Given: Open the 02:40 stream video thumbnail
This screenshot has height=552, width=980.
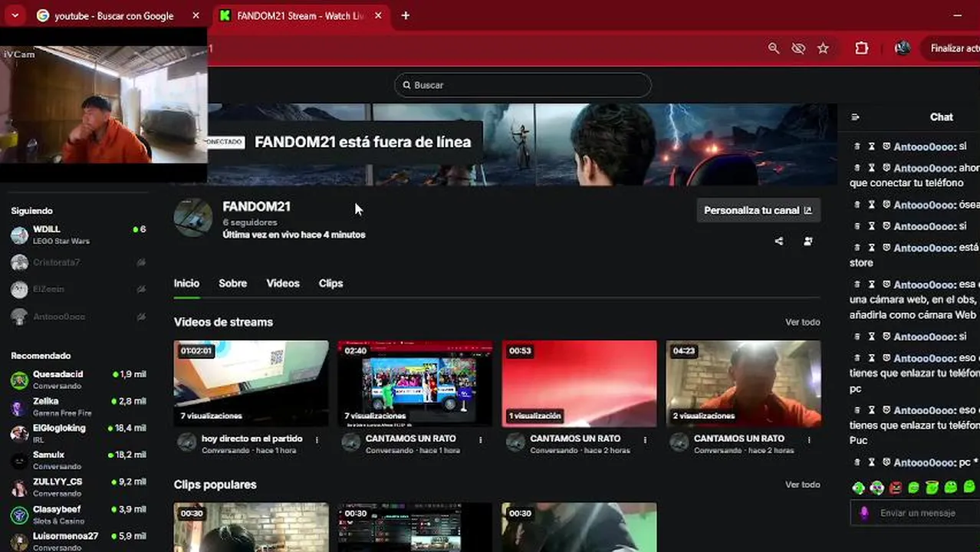Looking at the screenshot, I should (416, 383).
